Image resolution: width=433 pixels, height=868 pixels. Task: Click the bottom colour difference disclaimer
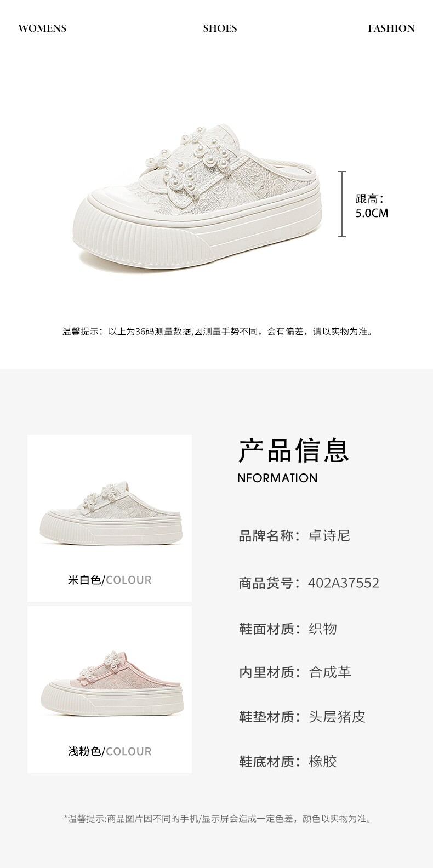click(x=219, y=819)
